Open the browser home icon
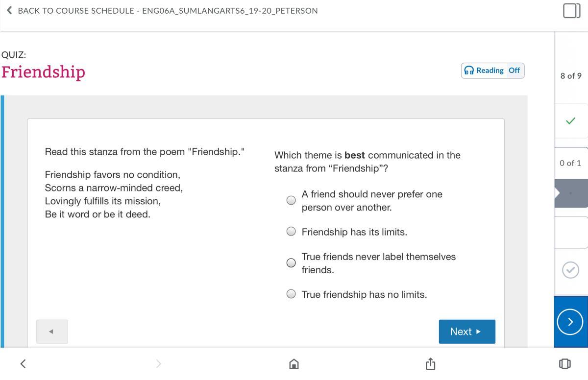Image resolution: width=588 pixels, height=380 pixels. pyautogui.click(x=294, y=363)
